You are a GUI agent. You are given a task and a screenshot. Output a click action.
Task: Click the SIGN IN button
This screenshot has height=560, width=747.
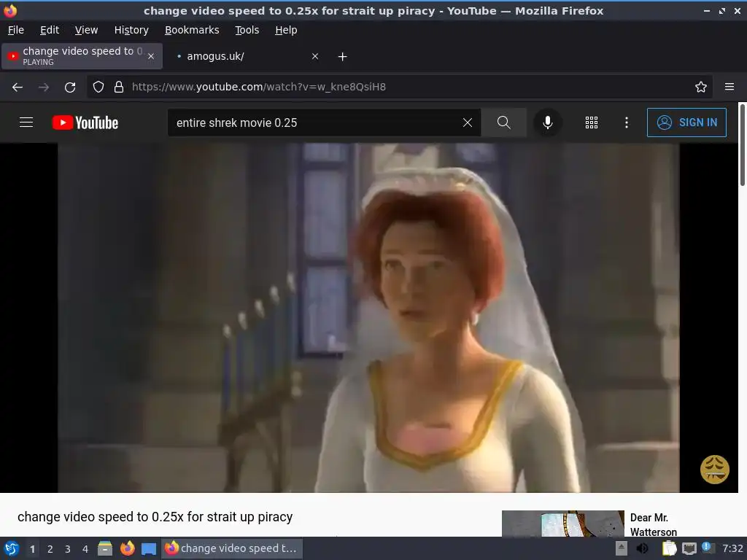coord(686,122)
